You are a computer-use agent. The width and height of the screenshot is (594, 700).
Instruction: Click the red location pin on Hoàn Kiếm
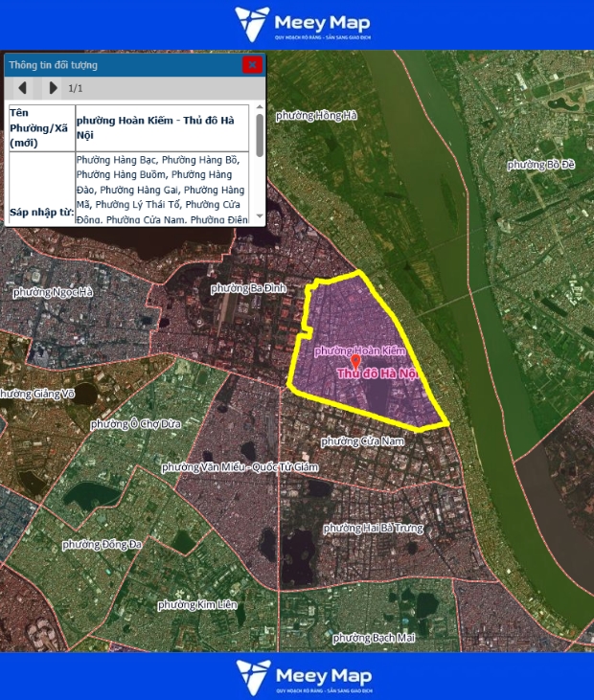355,362
